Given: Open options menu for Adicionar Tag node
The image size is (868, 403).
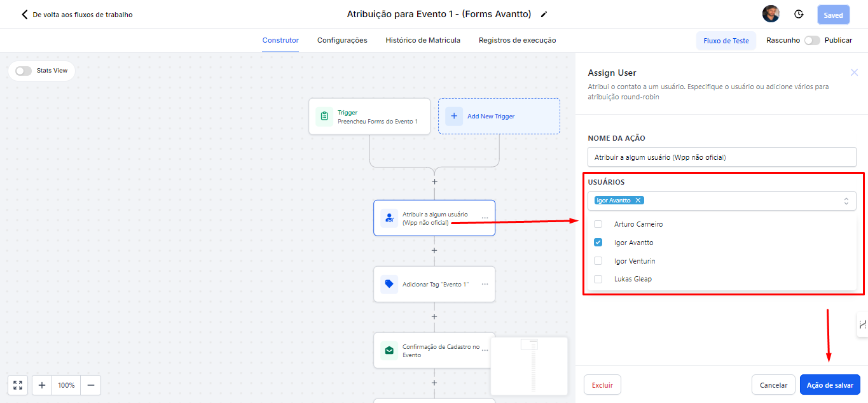Looking at the screenshot, I should coord(485,285).
